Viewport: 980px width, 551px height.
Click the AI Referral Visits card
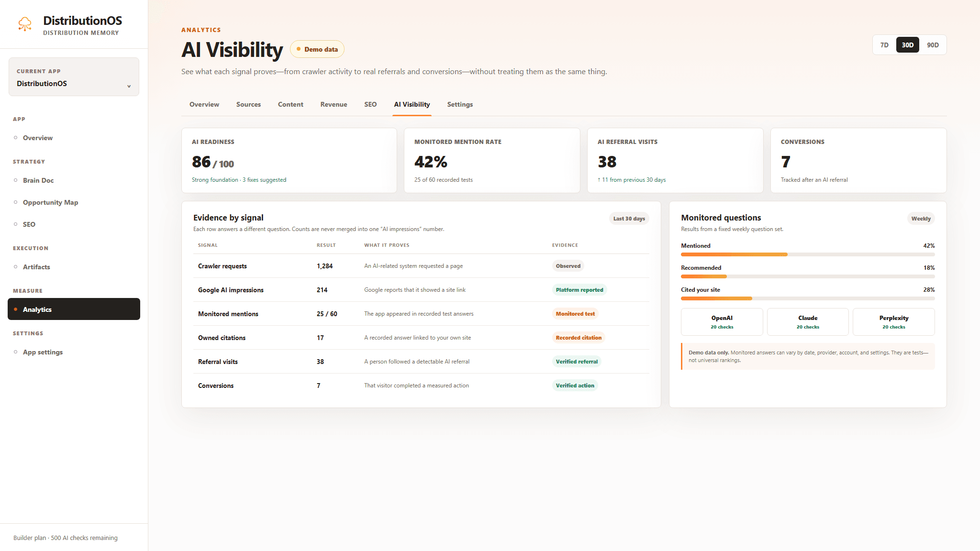coord(675,160)
